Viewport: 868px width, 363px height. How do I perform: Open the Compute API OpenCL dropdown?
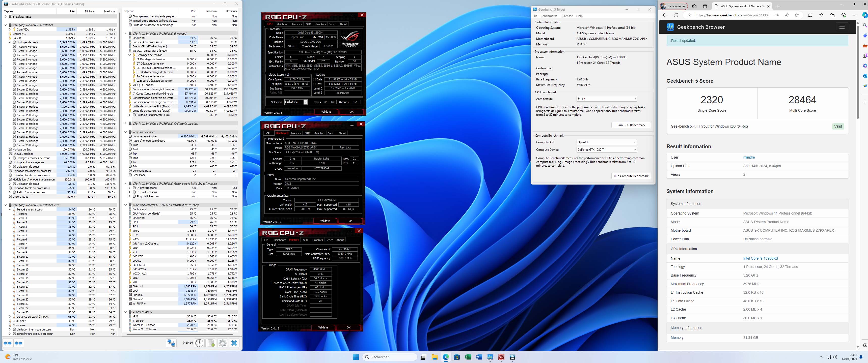tap(607, 142)
